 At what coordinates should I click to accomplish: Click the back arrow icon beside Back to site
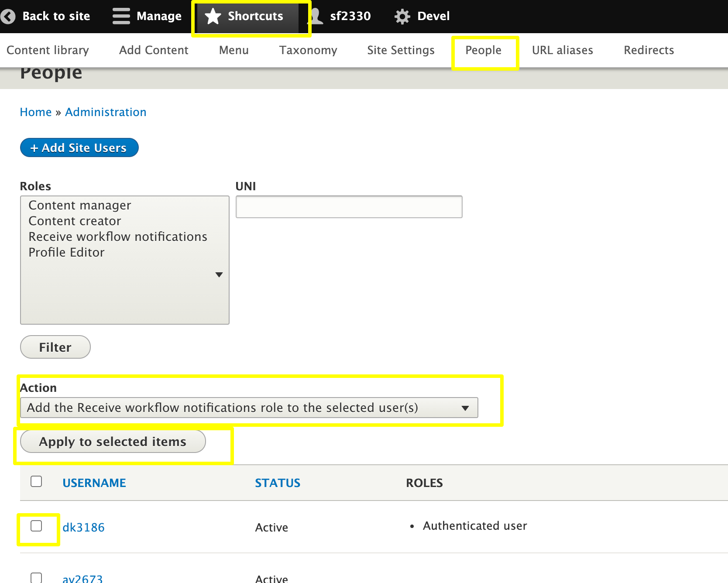8,16
